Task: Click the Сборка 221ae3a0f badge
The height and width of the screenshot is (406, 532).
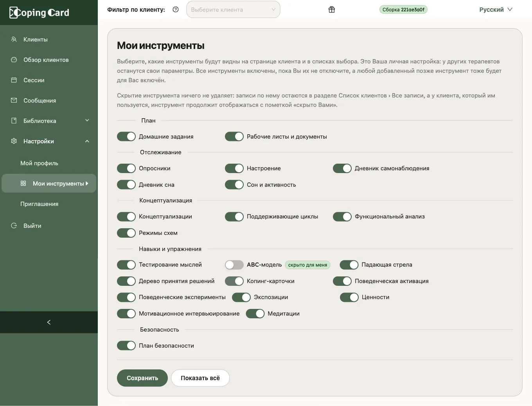Action: [403, 9]
